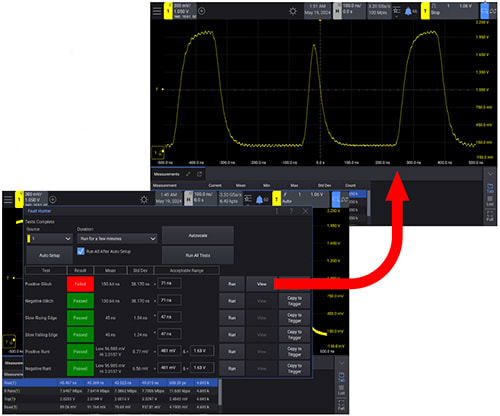The height and width of the screenshot is (416, 500).
Task: Open the main menu on the upper scope screen
Action: [x=157, y=11]
